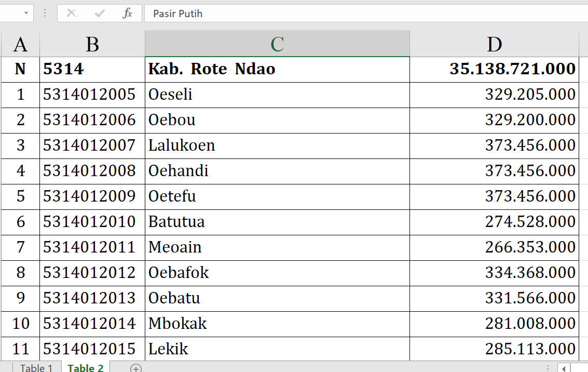Click the name box resize handle dots

[x=45, y=14]
